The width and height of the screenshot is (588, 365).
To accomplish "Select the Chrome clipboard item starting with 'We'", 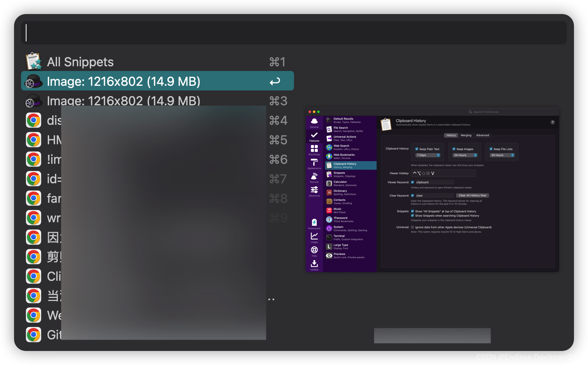I will click(x=158, y=315).
